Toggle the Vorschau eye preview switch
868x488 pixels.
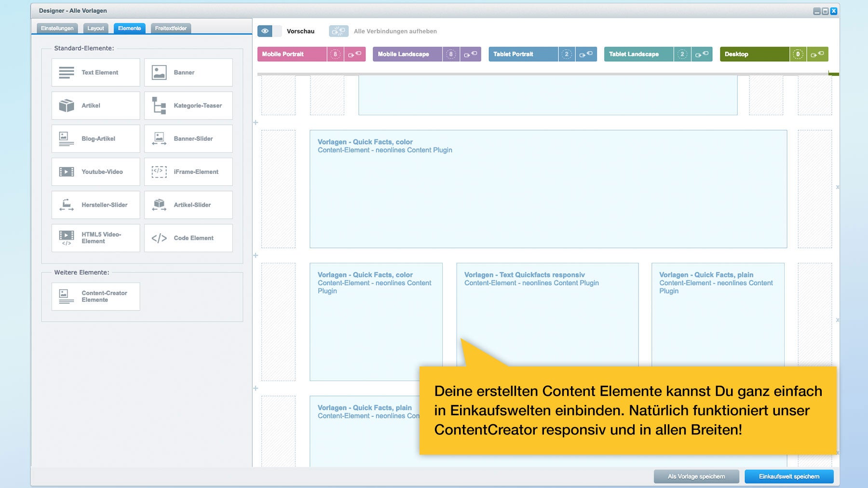[x=270, y=31]
